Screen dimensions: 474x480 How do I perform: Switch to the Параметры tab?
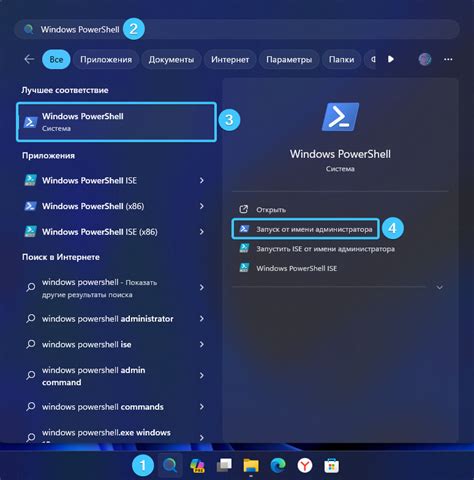[x=289, y=59]
